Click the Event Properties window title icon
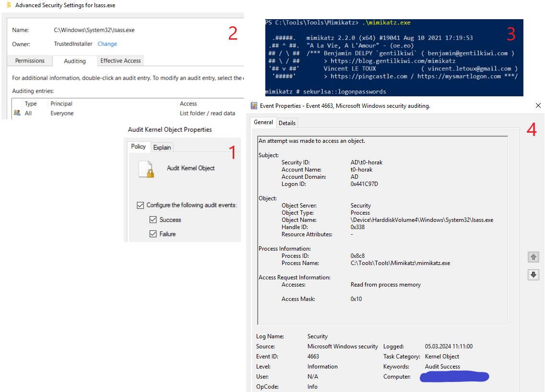Viewport: 545px width, 392px height. (x=254, y=105)
